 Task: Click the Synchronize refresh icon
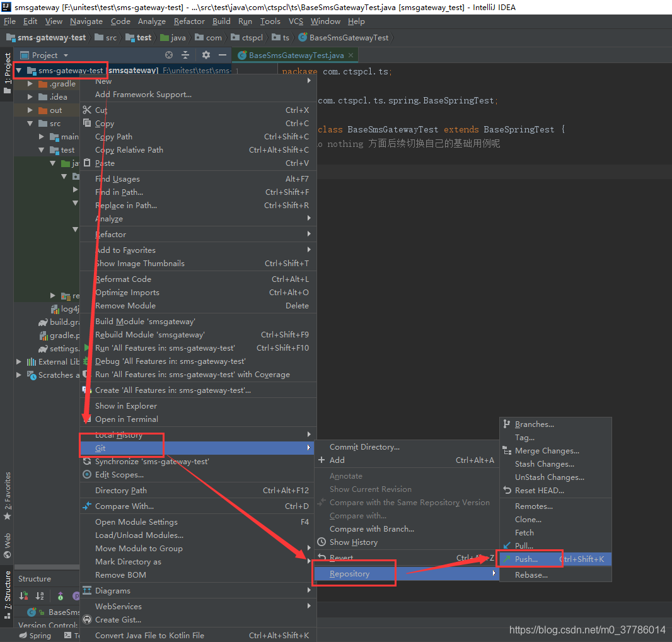pyautogui.click(x=87, y=461)
